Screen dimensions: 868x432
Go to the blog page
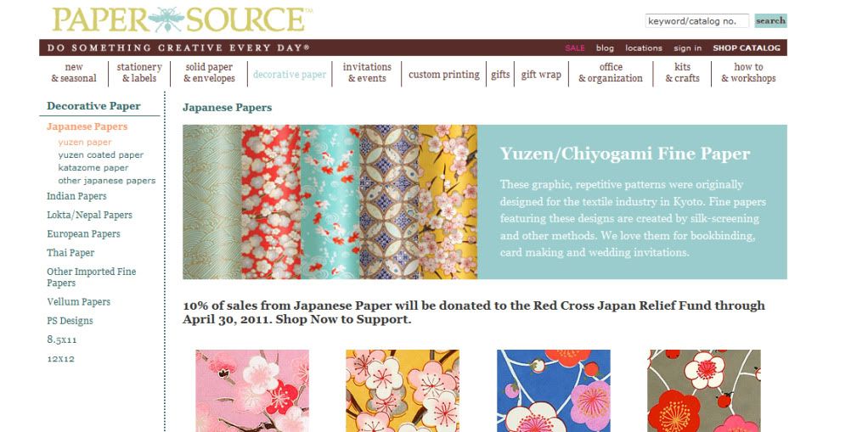click(605, 48)
